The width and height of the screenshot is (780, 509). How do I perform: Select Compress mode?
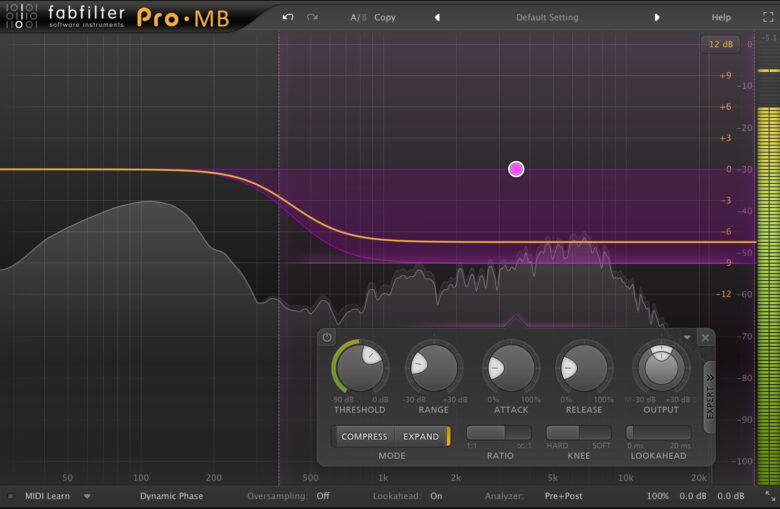click(364, 436)
